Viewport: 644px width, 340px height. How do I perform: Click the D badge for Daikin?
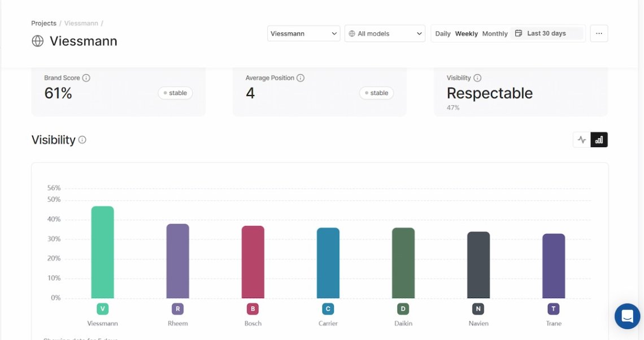[403, 309]
